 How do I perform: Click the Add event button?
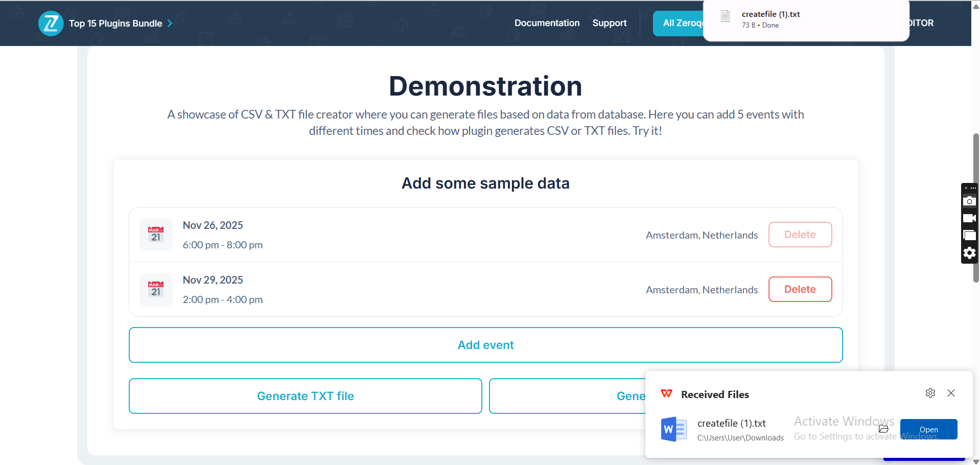coord(485,345)
